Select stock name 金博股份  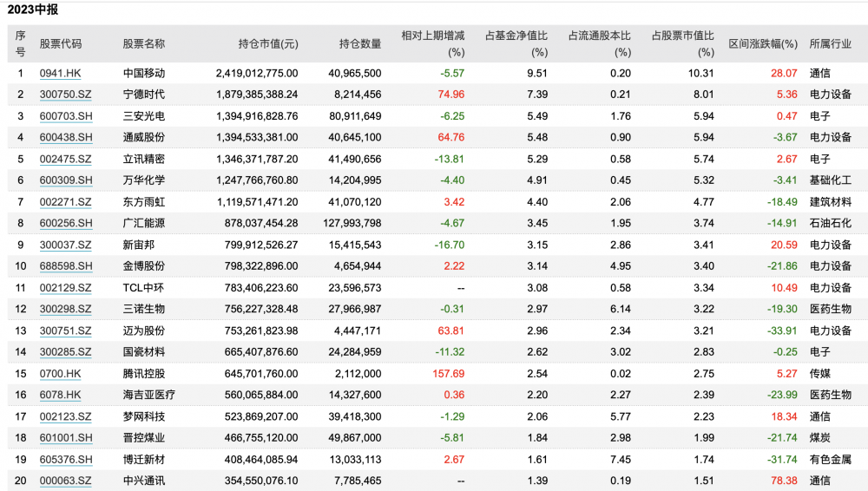(144, 266)
